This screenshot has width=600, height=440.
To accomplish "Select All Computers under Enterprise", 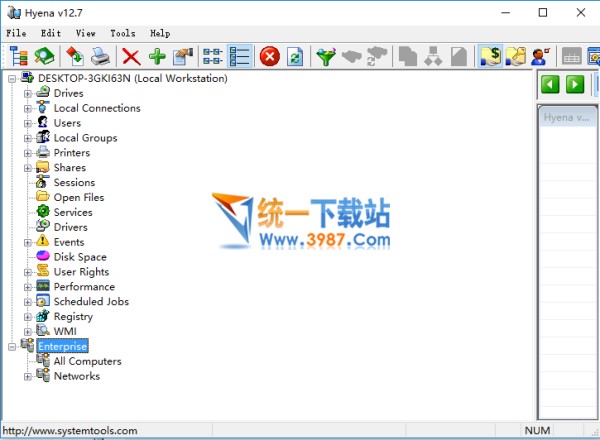I will pyautogui.click(x=88, y=361).
